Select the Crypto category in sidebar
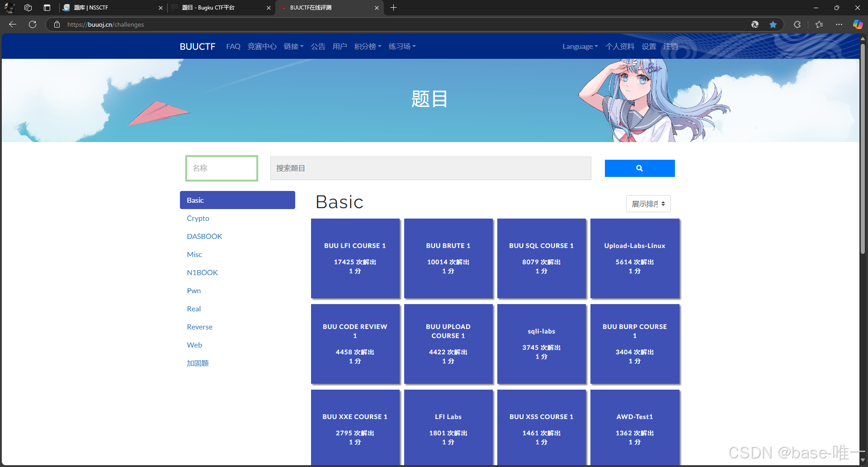Image resolution: width=868 pixels, height=467 pixels. coord(198,218)
